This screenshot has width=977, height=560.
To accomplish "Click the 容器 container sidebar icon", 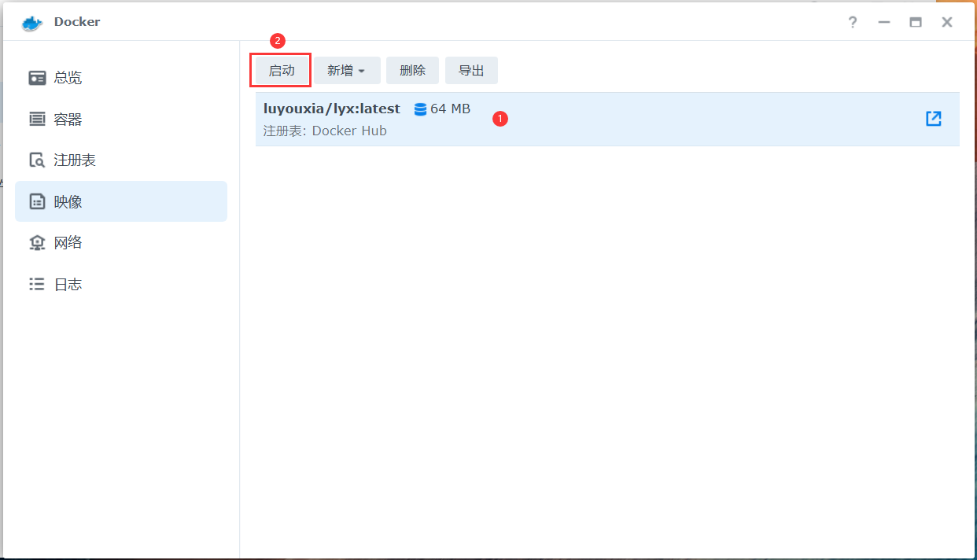I will [x=37, y=119].
